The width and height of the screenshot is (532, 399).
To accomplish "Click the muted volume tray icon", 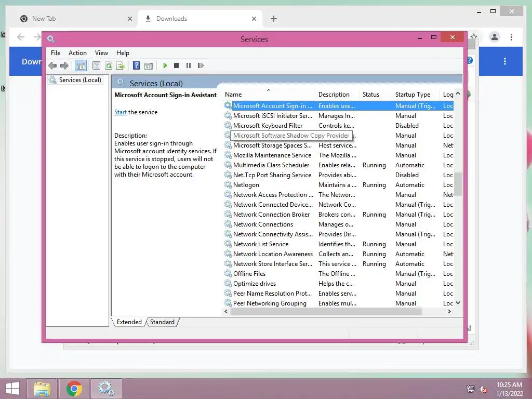I will click(483, 389).
